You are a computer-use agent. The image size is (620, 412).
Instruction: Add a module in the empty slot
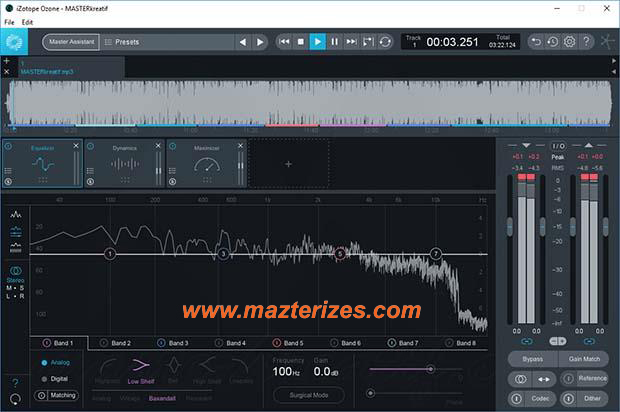289,164
